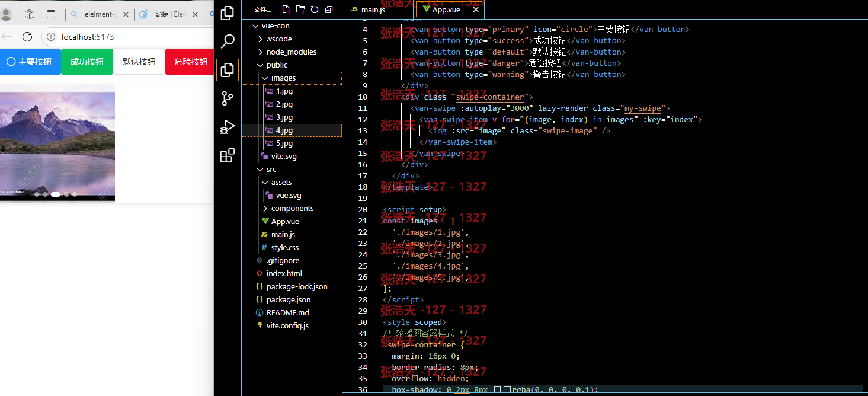
Task: Open App.vue in the explorer tree
Action: pyautogui.click(x=285, y=222)
